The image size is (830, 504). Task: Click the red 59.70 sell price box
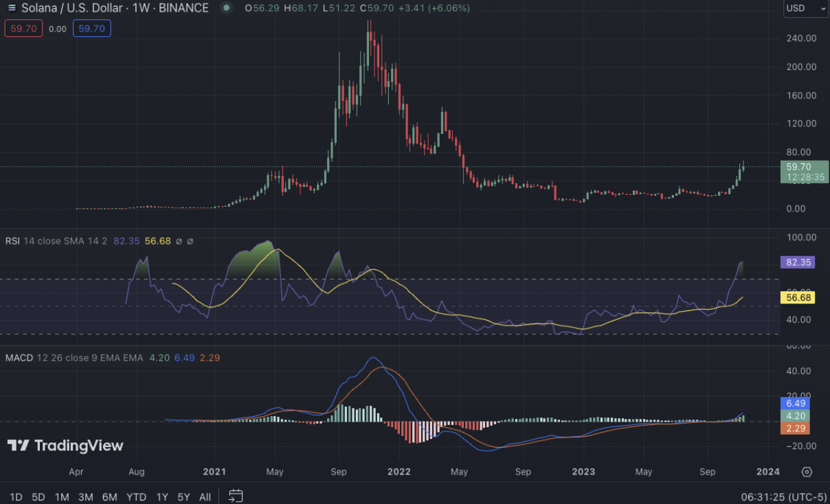[24, 29]
